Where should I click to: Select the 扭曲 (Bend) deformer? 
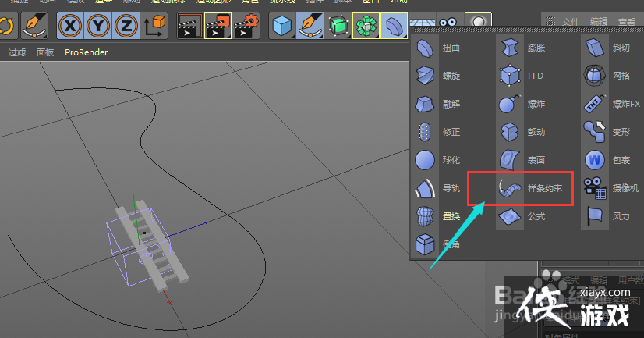pyautogui.click(x=438, y=48)
